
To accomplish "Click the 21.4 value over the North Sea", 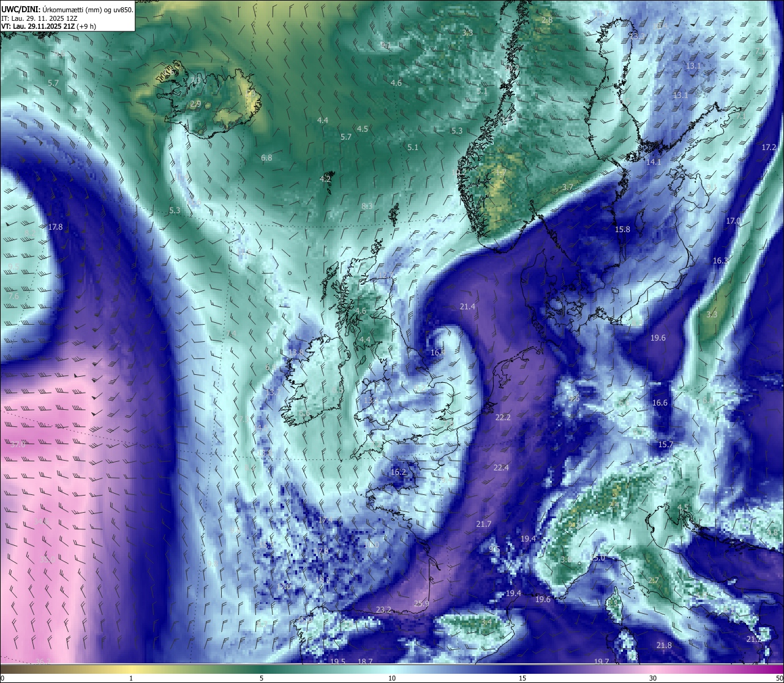I will 467,306.
